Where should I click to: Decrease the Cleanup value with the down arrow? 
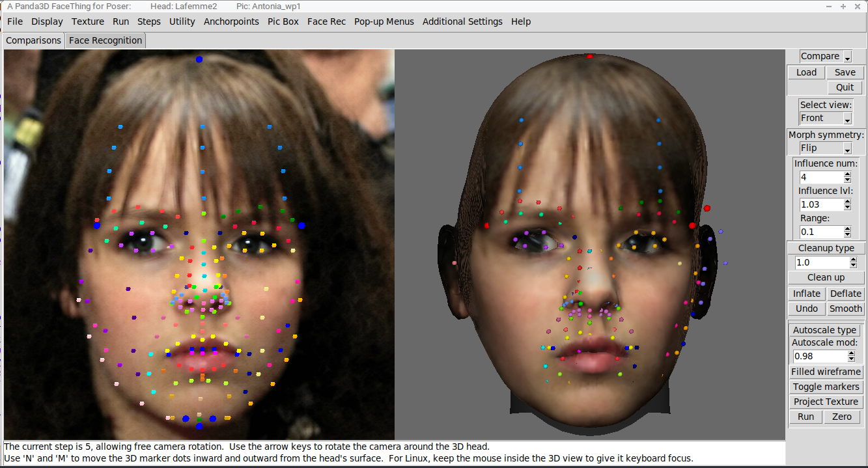(853, 266)
